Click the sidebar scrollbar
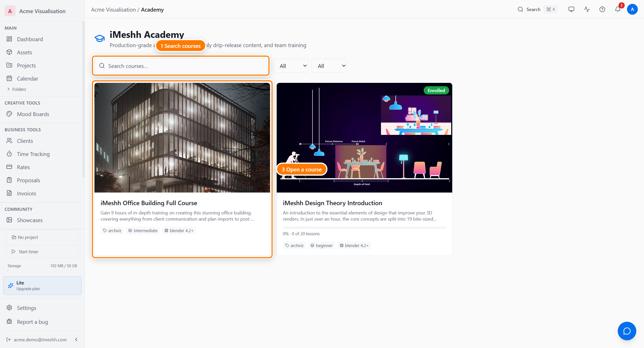The image size is (644, 348). click(x=83, y=100)
